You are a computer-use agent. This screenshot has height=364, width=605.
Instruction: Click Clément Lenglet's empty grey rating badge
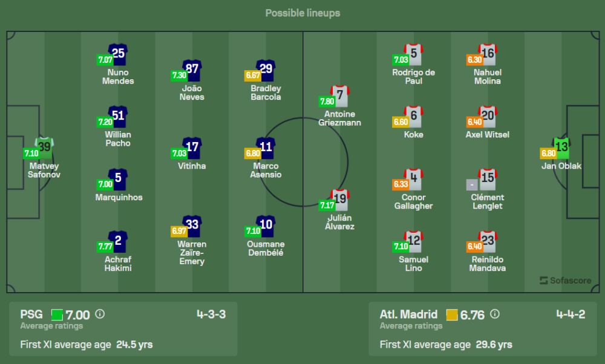click(x=472, y=184)
